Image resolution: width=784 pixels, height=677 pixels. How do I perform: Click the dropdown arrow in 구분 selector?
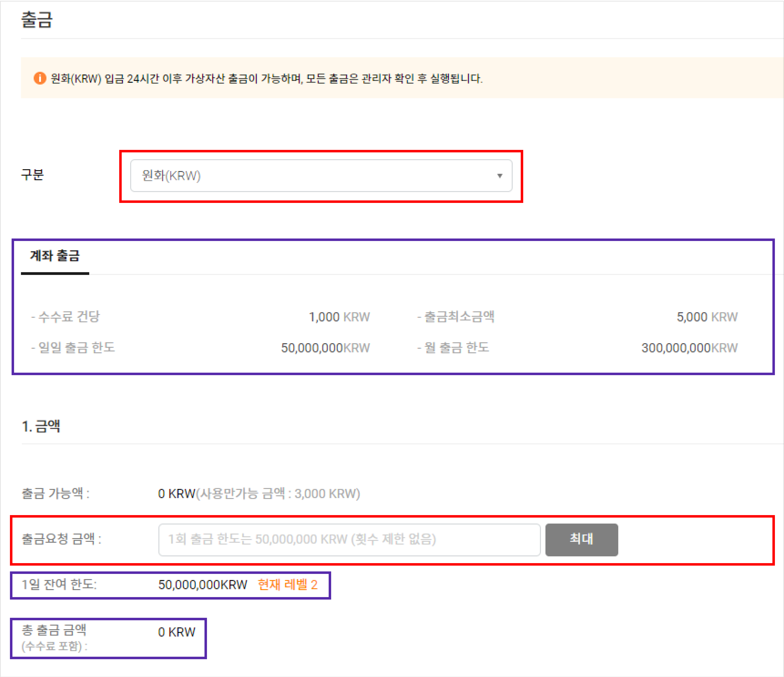[x=499, y=176]
